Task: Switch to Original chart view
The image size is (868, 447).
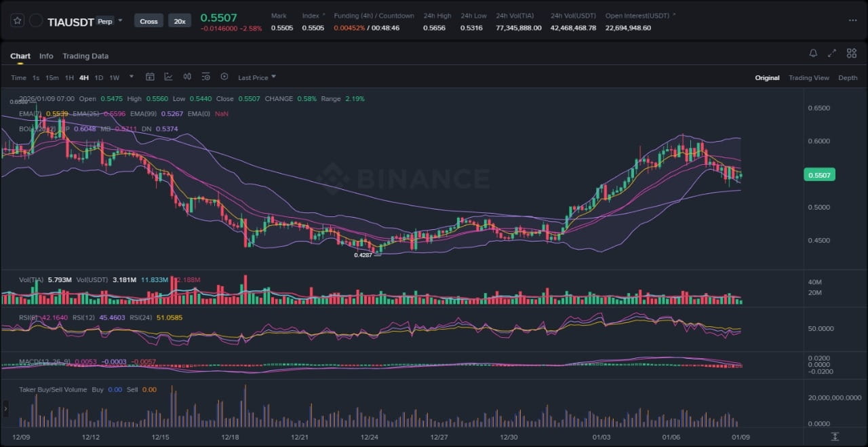Action: (767, 78)
